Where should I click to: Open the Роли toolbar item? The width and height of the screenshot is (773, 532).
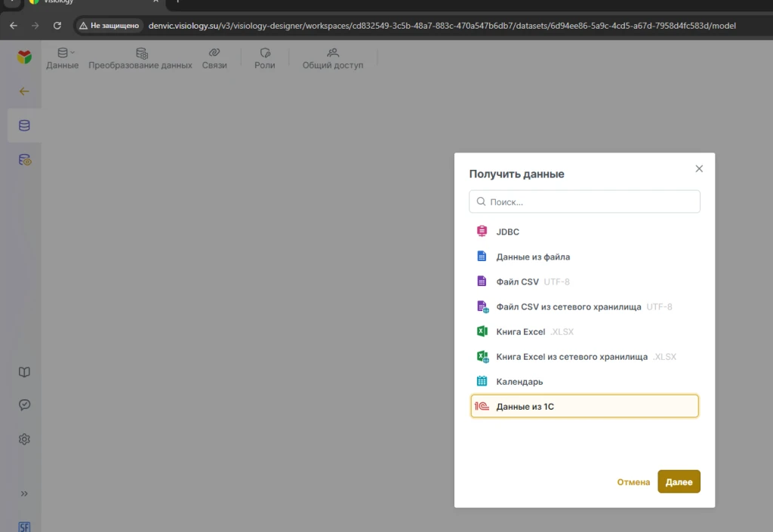click(x=264, y=58)
